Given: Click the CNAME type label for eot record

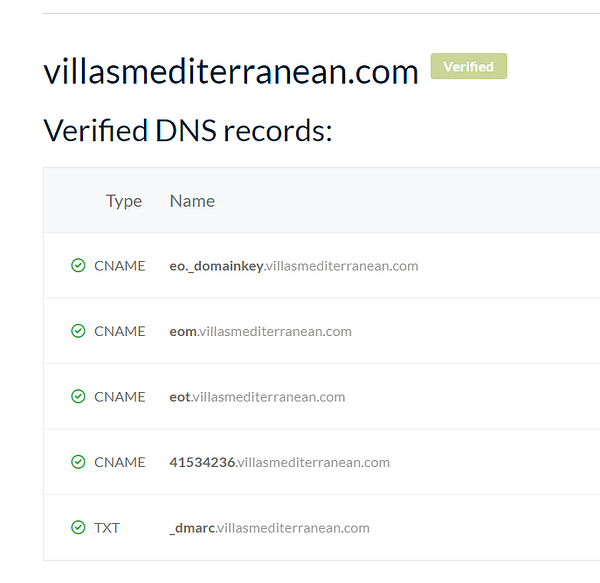Looking at the screenshot, I should tap(120, 397).
